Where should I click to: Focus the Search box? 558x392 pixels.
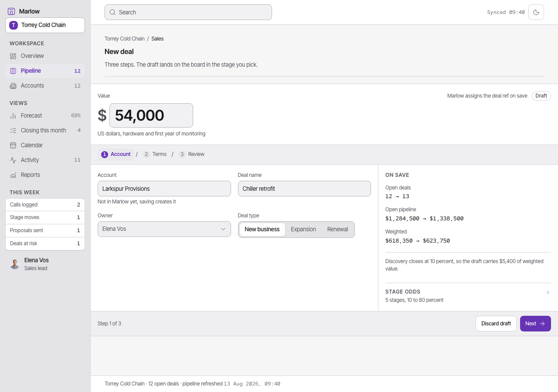(188, 12)
